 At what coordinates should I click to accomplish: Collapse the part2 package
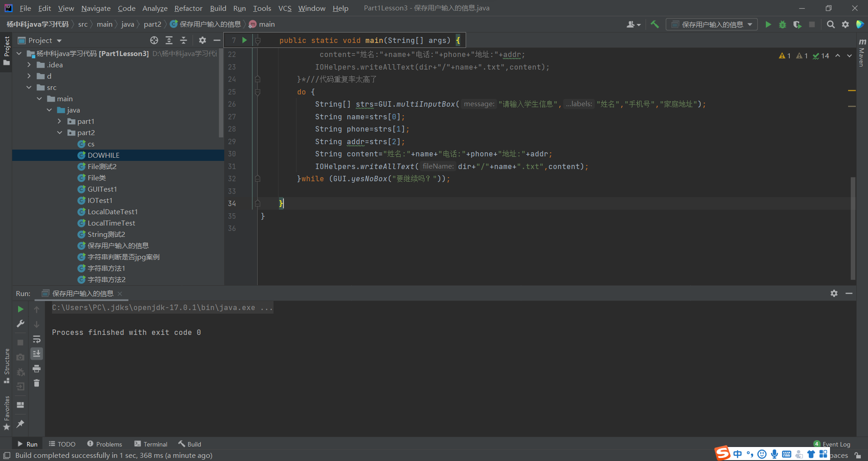60,132
